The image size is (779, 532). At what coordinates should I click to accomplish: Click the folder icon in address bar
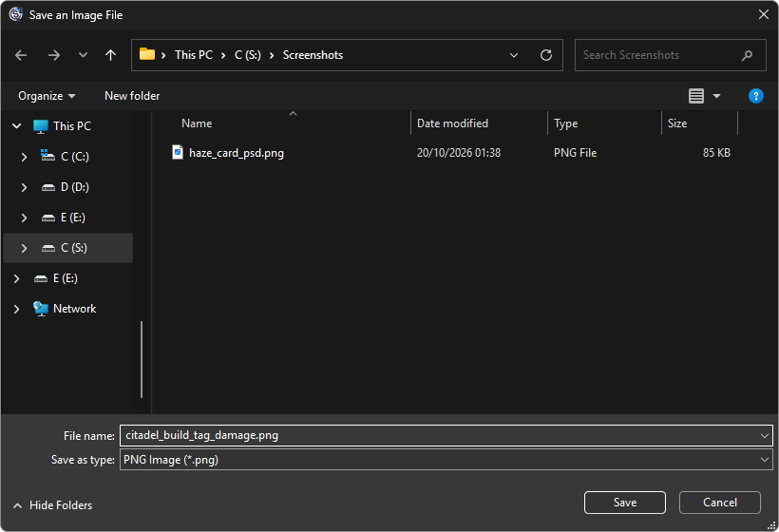tap(147, 54)
